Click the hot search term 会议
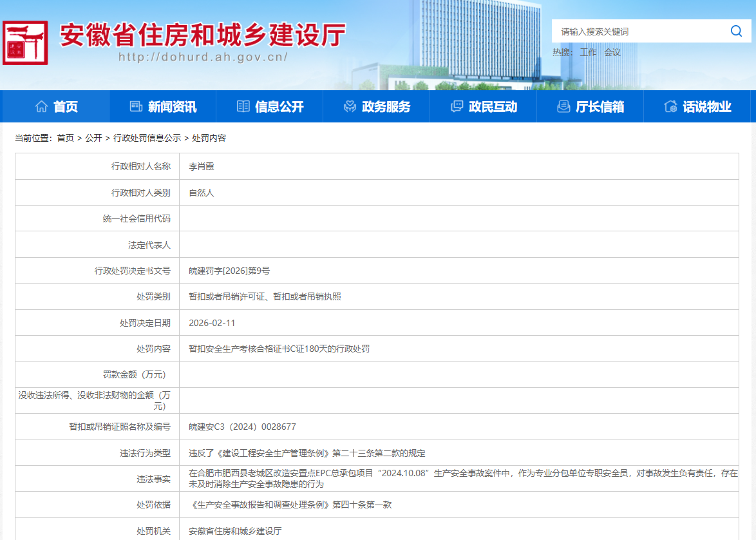756x540 pixels. pos(612,52)
